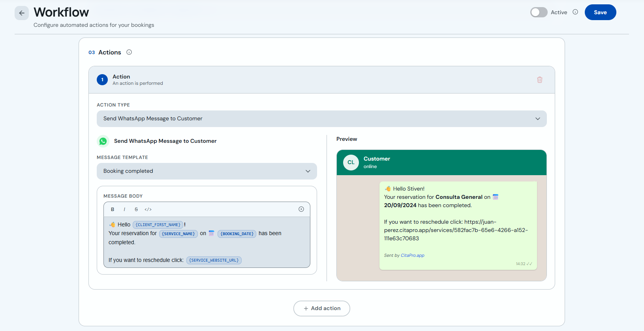
Task: Click the 'online' status in preview
Action: pos(370,166)
